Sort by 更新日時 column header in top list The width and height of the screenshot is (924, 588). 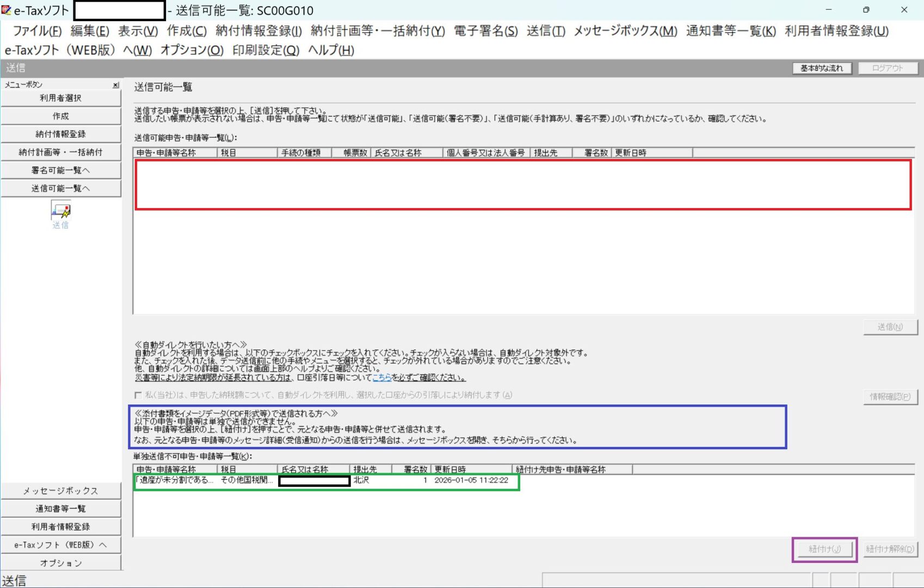pos(651,153)
